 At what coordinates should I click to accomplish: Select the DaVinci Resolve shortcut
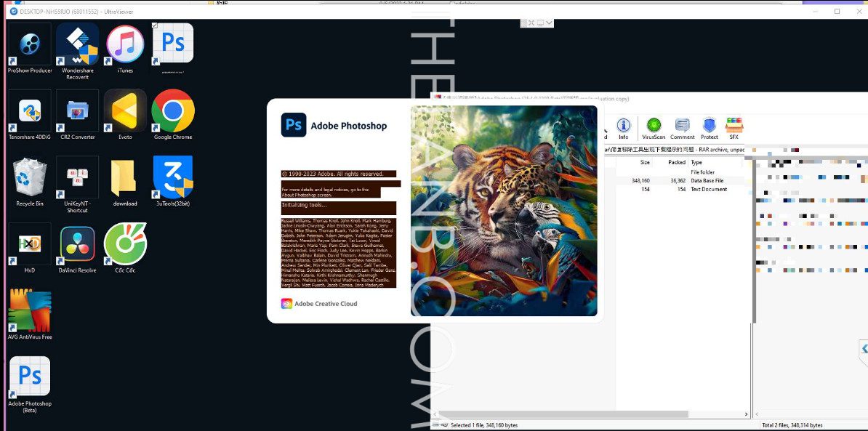coord(77,247)
